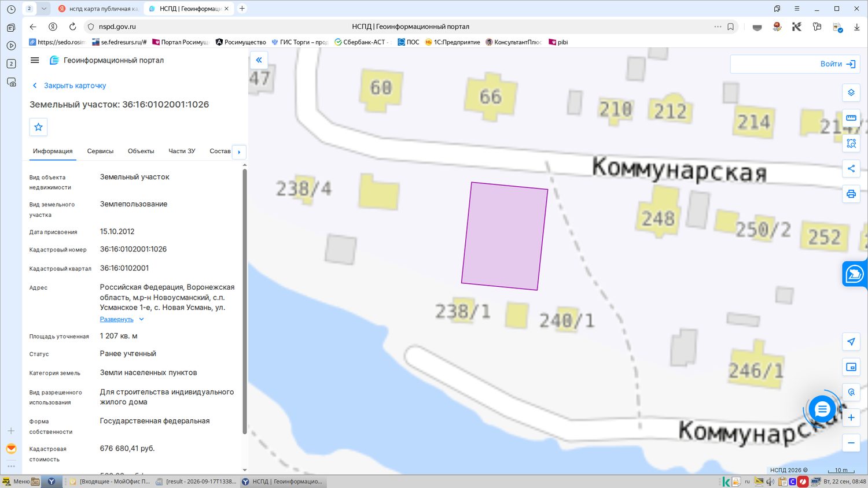Click the info panel vertical scrollbar

[x=244, y=301]
